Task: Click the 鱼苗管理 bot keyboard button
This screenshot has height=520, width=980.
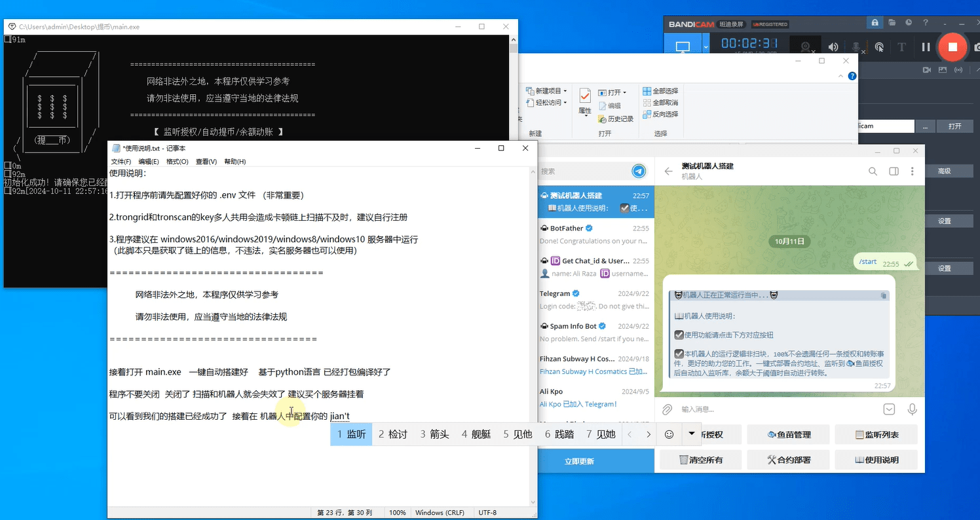Action: coord(788,434)
